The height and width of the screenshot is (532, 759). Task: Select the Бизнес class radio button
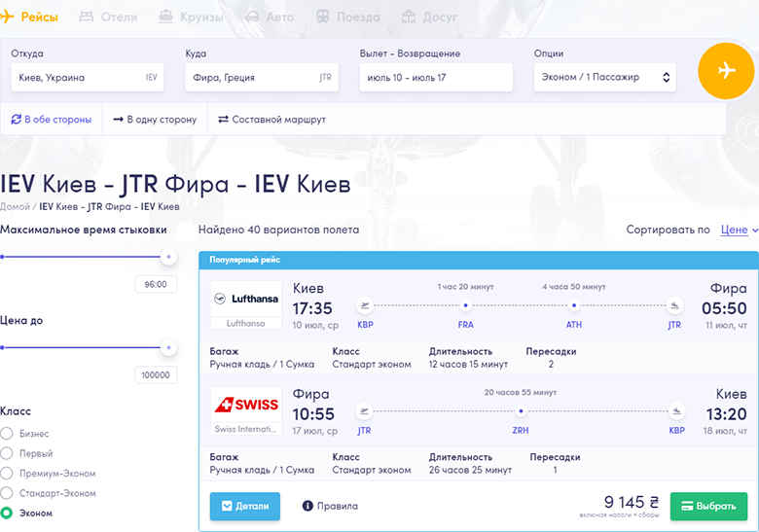(7, 434)
